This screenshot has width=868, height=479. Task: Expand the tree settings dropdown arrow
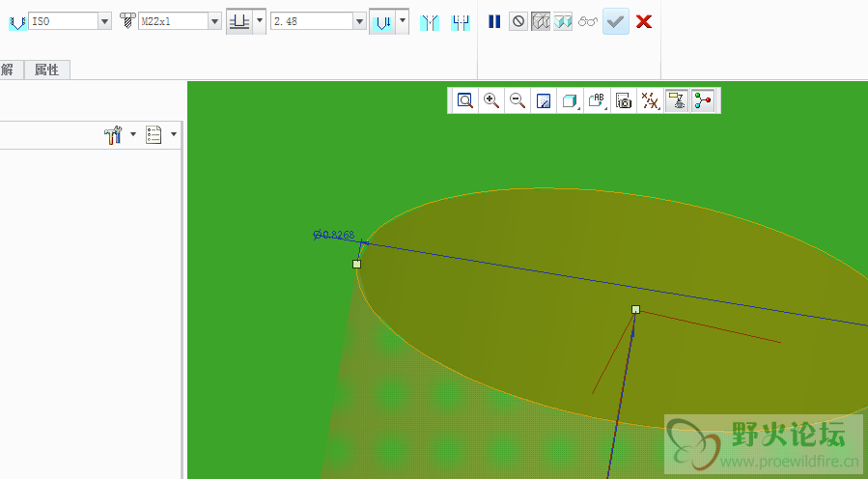(133, 134)
